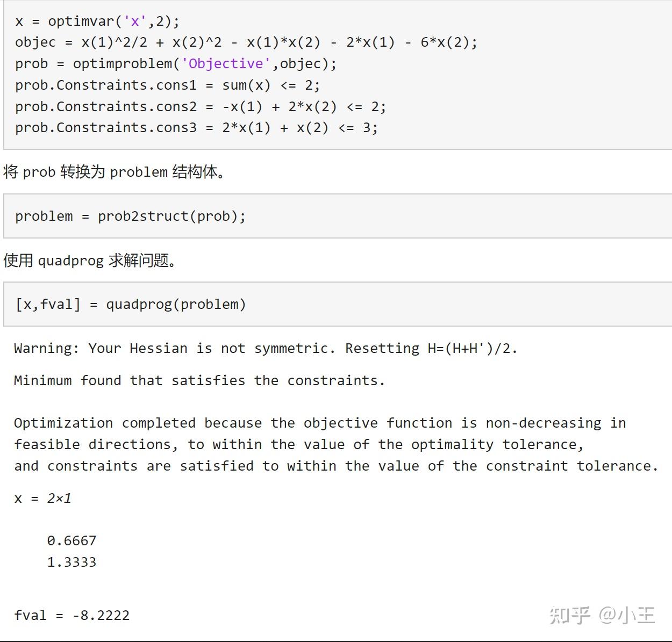
Task: Click the cons1 sum(x) constraint line
Action: point(167,85)
